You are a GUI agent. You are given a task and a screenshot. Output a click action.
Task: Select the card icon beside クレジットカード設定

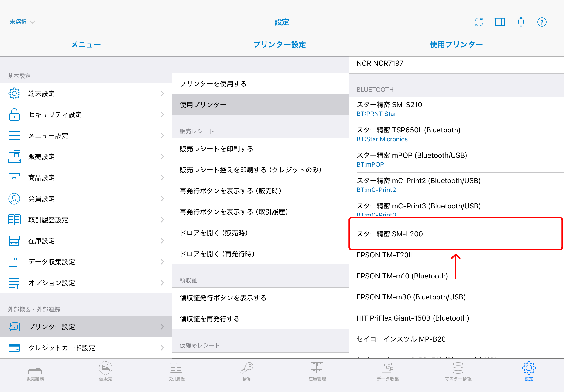coord(14,348)
